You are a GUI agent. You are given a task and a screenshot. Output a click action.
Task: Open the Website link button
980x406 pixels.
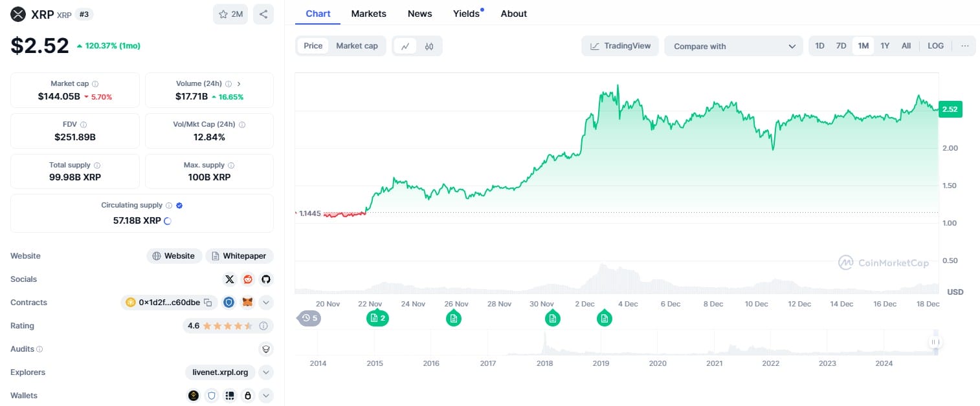pyautogui.click(x=174, y=256)
